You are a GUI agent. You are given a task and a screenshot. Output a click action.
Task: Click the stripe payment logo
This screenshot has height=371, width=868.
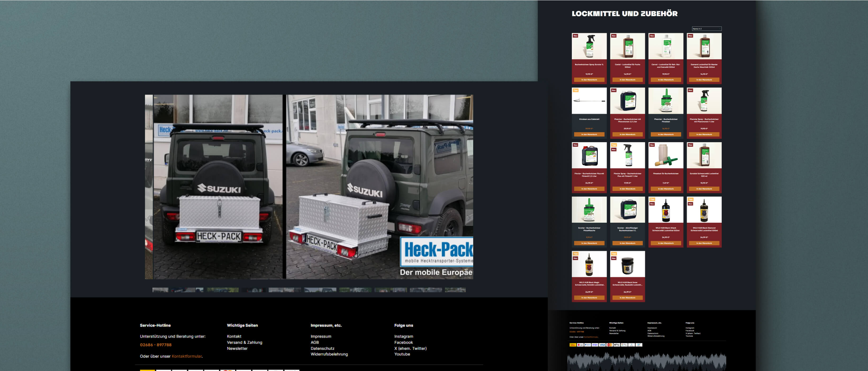[595, 345]
